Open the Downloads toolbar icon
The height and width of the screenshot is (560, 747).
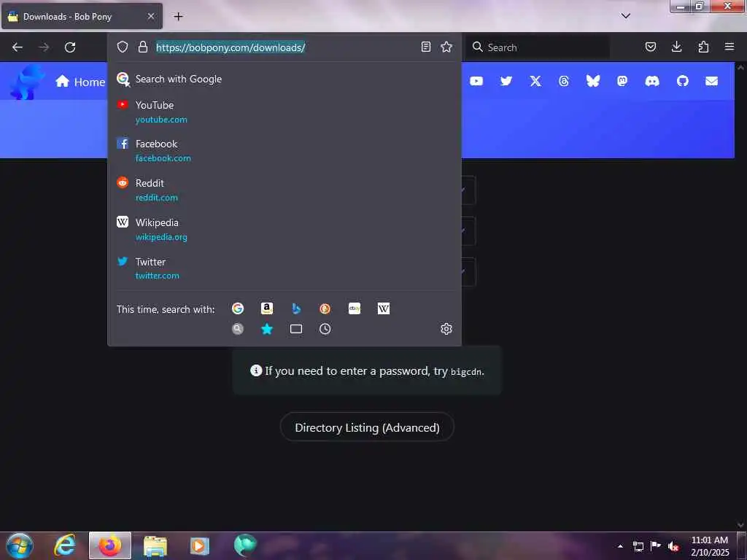[x=676, y=47]
